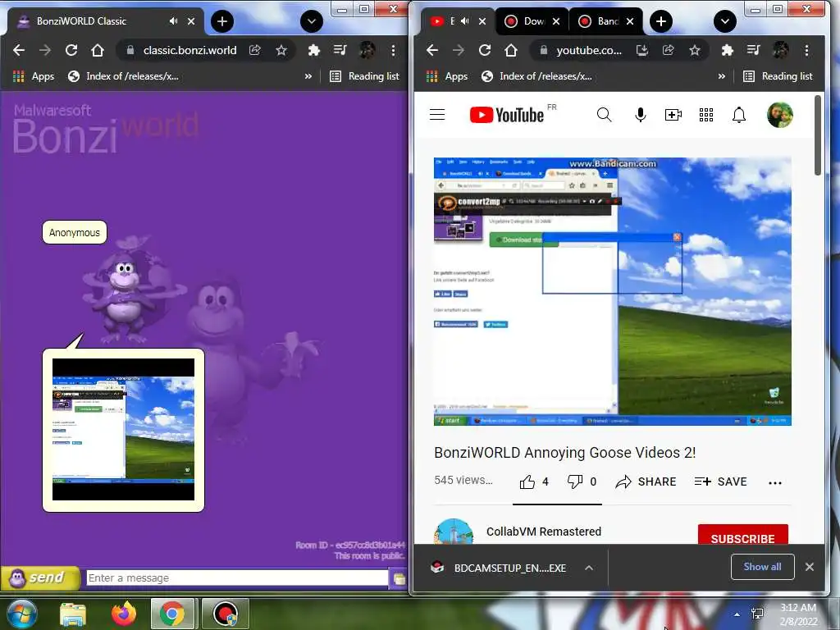840x630 pixels.
Task: Open Index of /releases bookmark in BonziWORLD window
Action: click(123, 76)
